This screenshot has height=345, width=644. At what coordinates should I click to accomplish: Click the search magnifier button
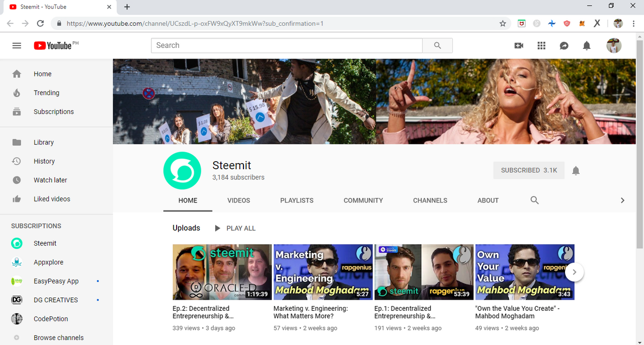(437, 45)
